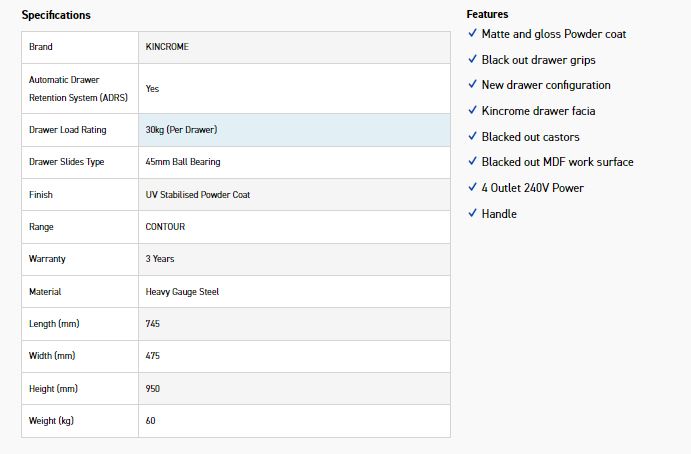Click the Features heading
Screen dimensions: 691x454
(487, 15)
